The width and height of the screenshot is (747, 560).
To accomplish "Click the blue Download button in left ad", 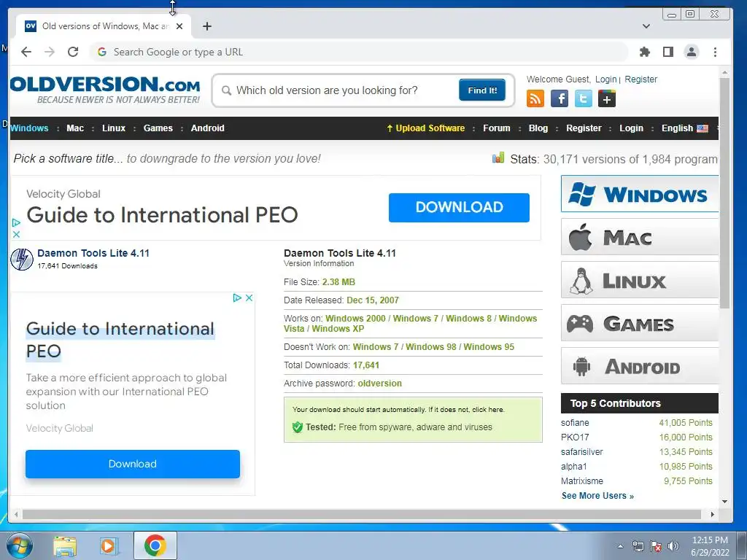I will 133,464.
